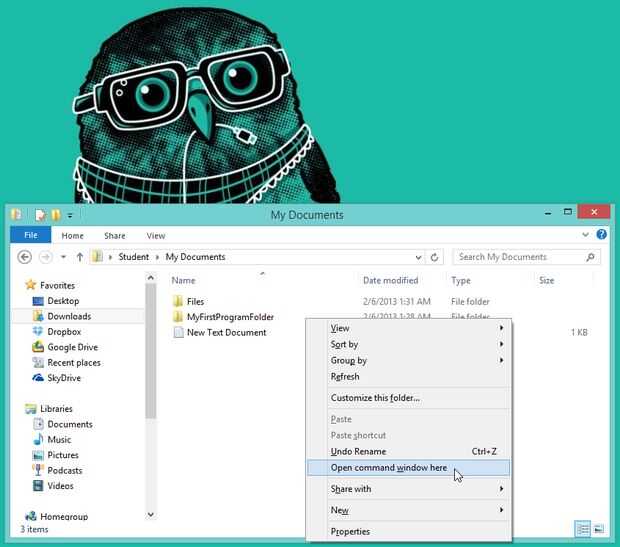The image size is (620, 547).
Task: Click the navigation pane scroll up arrow
Action: [151, 278]
